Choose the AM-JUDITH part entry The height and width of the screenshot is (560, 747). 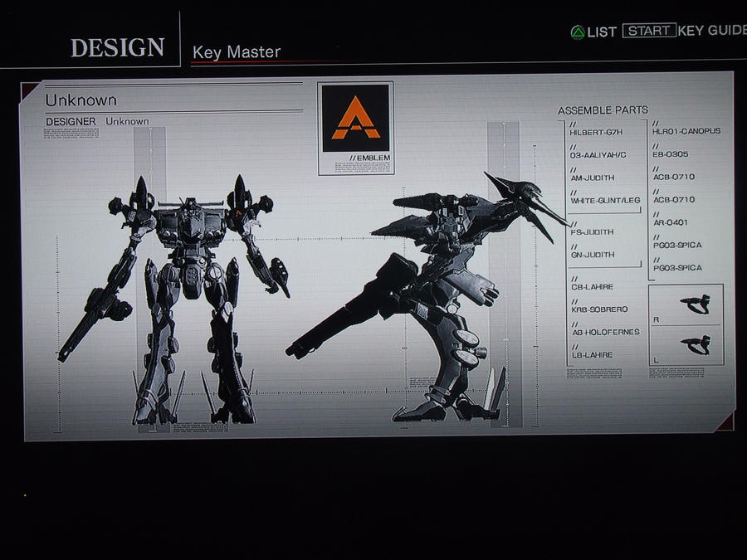tap(593, 178)
